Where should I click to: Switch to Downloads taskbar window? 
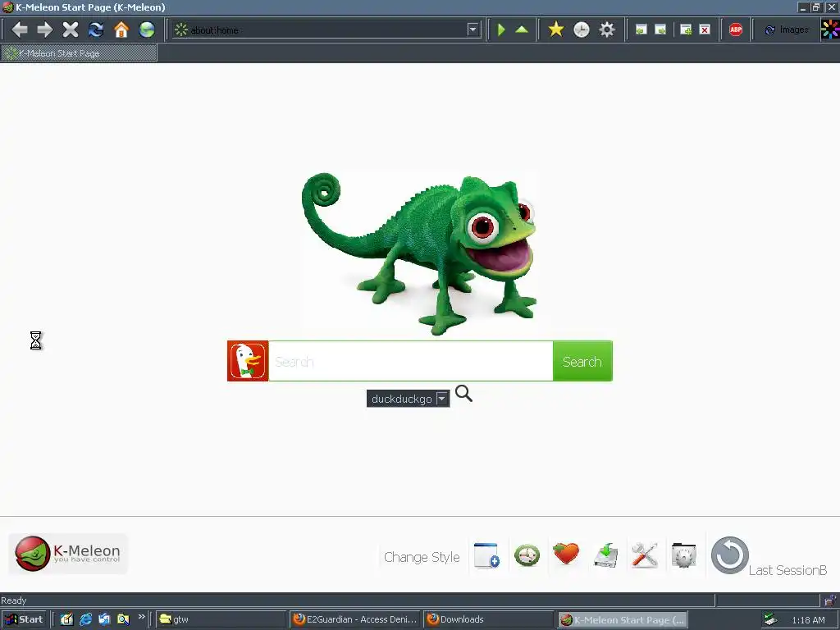point(489,619)
